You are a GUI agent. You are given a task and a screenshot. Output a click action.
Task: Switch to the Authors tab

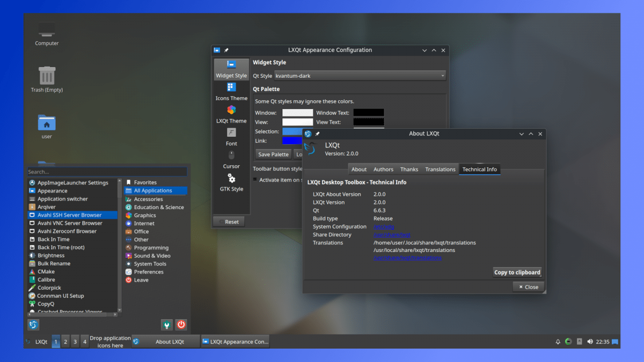coord(383,169)
